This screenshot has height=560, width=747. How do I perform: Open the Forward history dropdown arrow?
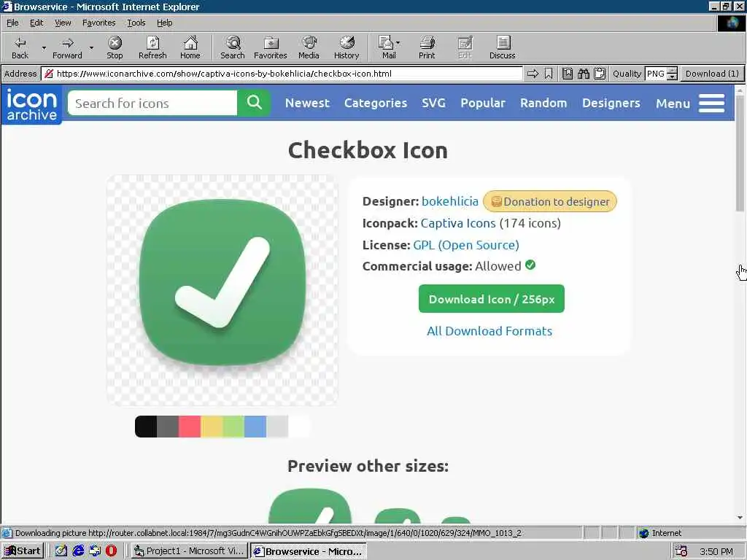[91, 47]
